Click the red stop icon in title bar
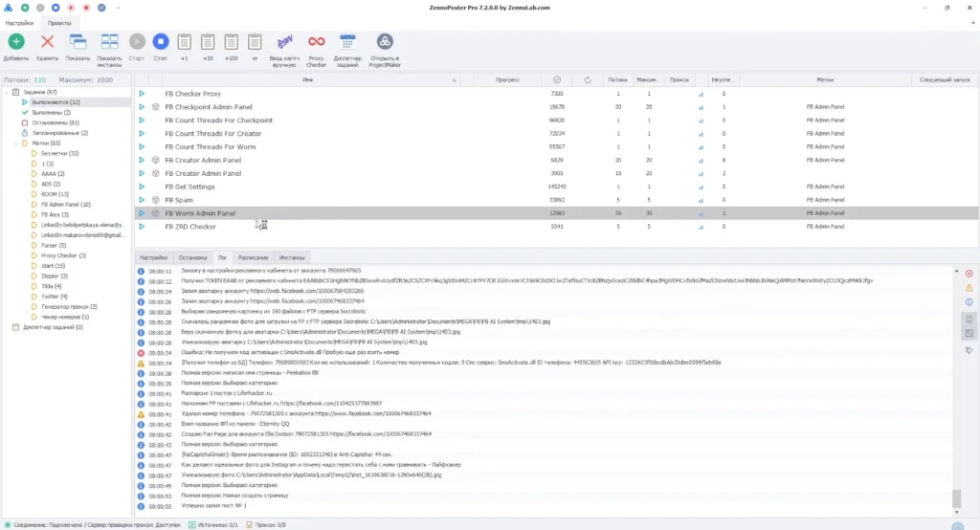Viewport: 980px width, 530px height. point(86,8)
